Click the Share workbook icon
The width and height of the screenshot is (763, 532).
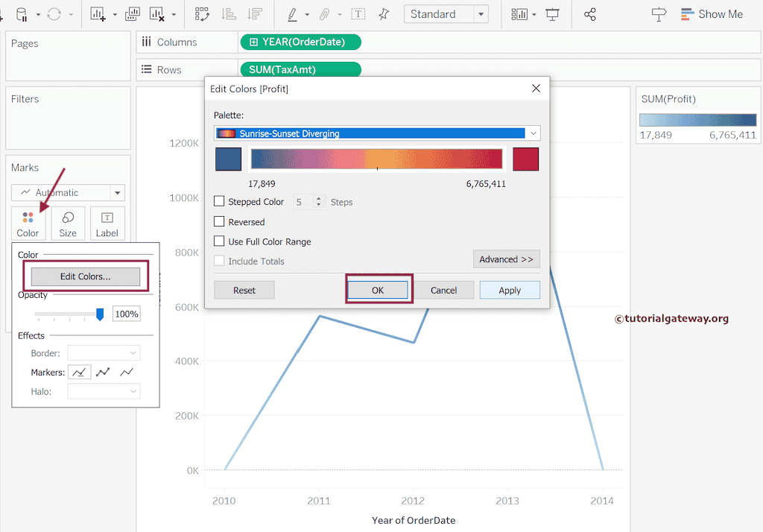coord(590,15)
